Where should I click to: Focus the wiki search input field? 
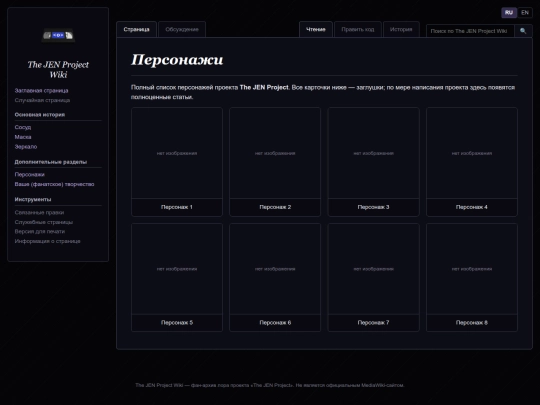[470, 31]
